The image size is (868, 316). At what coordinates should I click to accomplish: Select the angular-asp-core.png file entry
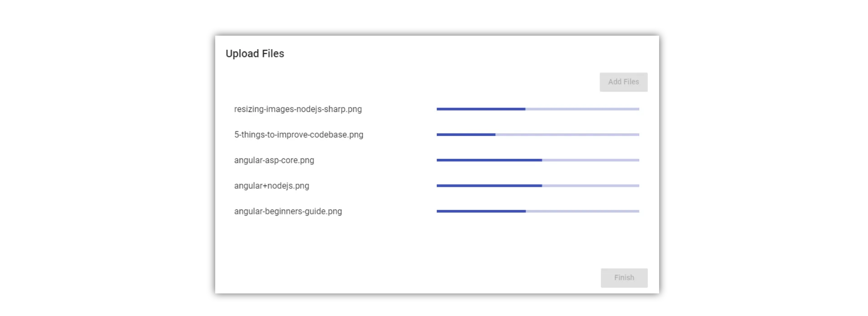pos(274,160)
